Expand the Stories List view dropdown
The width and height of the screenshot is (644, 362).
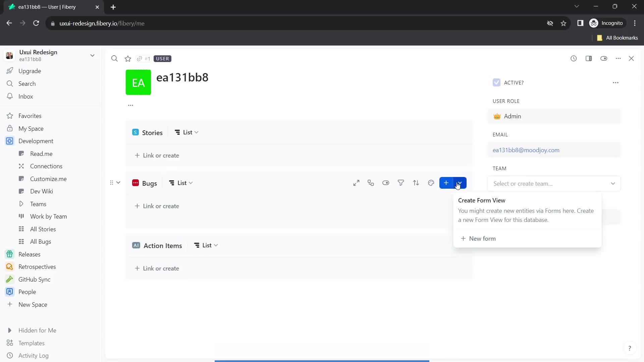197,132
